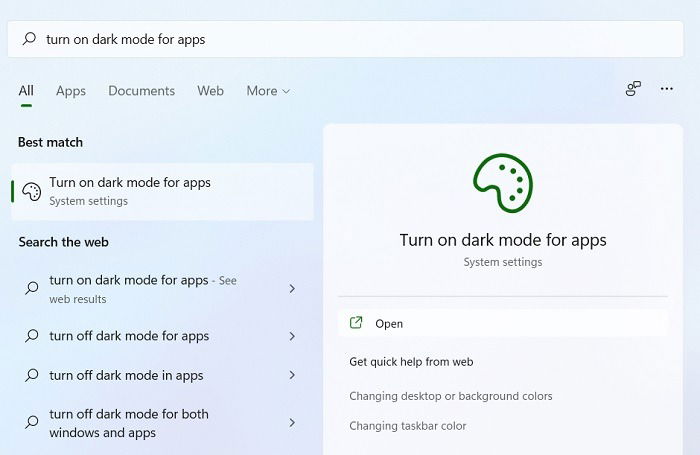Open the feedback/chat people icon

633,89
